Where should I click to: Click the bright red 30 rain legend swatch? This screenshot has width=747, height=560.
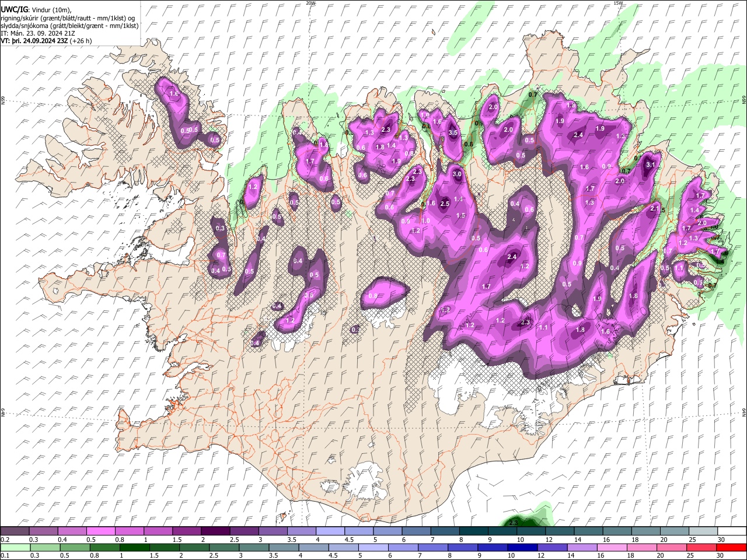tap(731, 547)
